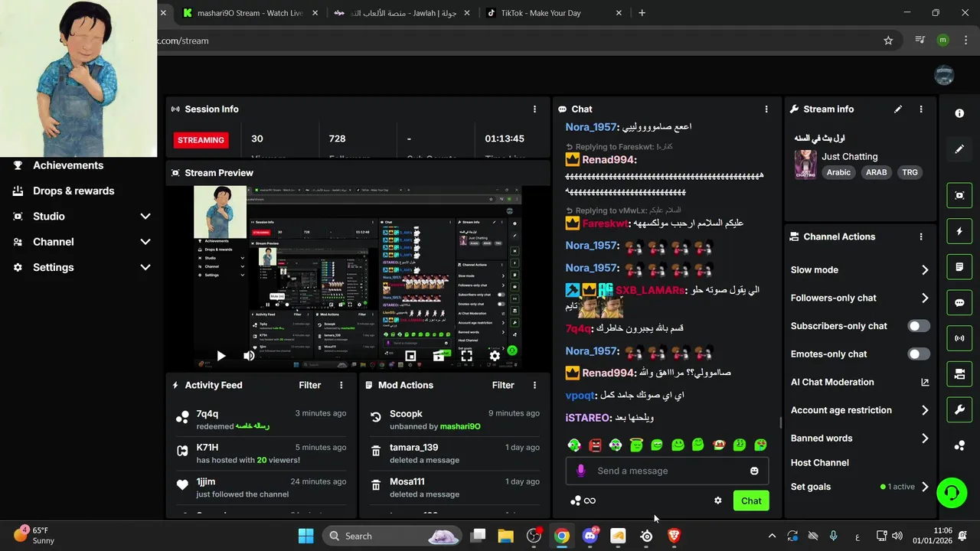This screenshot has height=551, width=980.
Task: Expand the Channel sidebar section
Action: point(145,242)
